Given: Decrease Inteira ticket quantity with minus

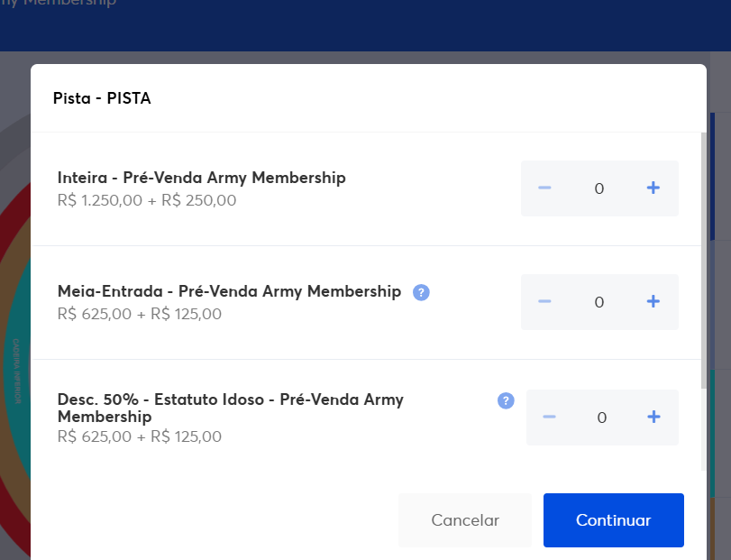Looking at the screenshot, I should pos(544,188).
